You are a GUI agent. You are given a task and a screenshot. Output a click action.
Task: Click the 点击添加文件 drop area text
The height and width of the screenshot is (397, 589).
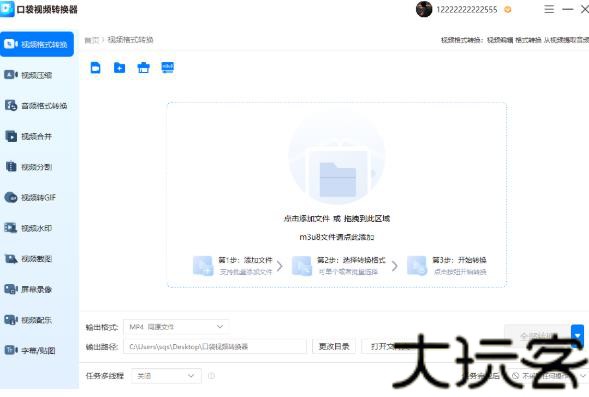click(x=337, y=219)
